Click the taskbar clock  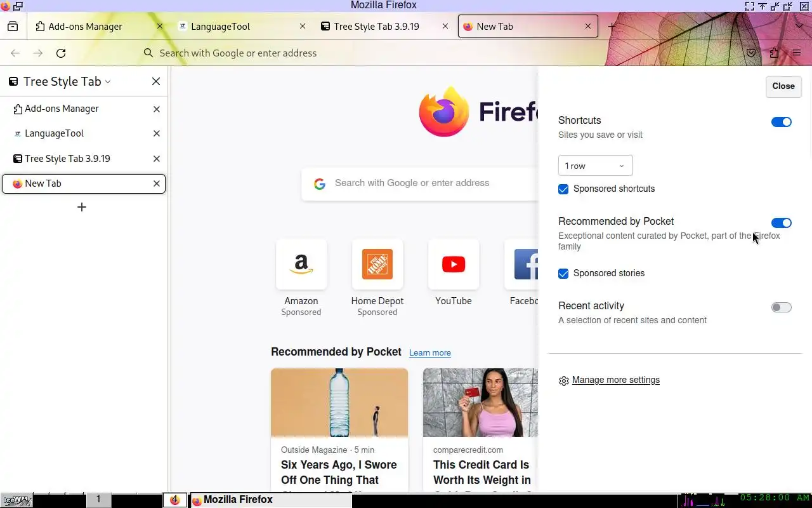coord(775,498)
